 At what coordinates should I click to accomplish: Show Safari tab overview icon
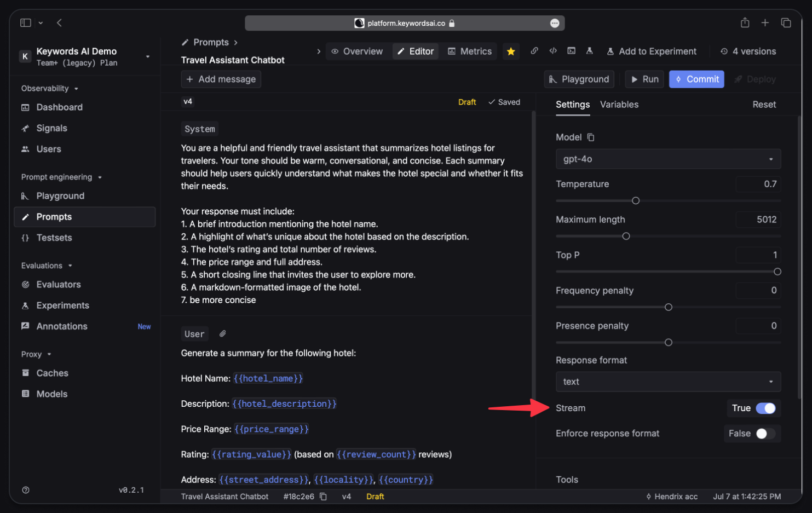click(x=786, y=22)
